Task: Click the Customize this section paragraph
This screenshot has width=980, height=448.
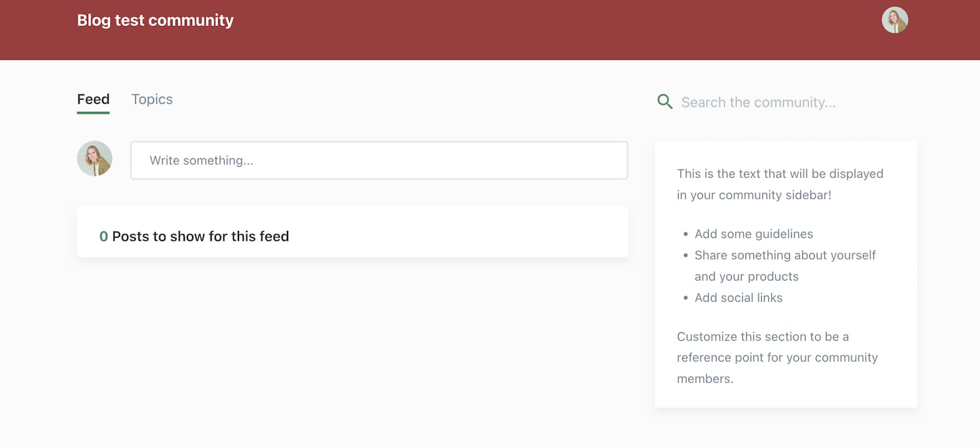Action: [762, 337]
